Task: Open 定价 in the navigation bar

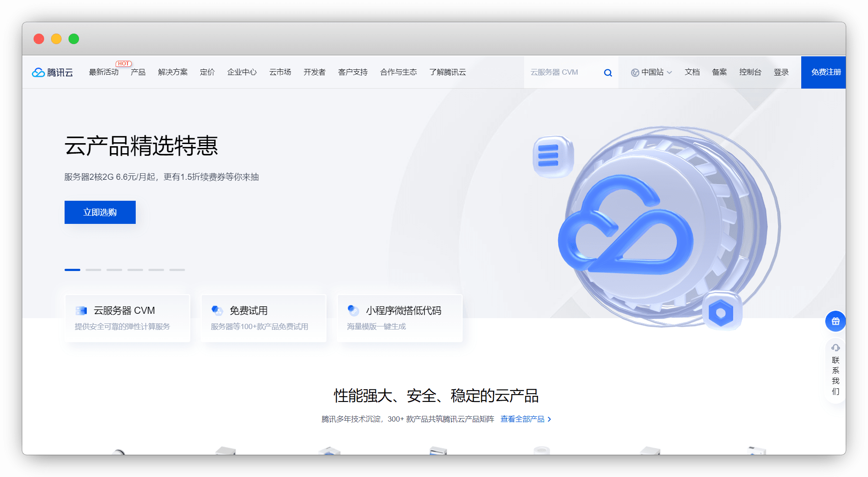Action: (x=207, y=72)
